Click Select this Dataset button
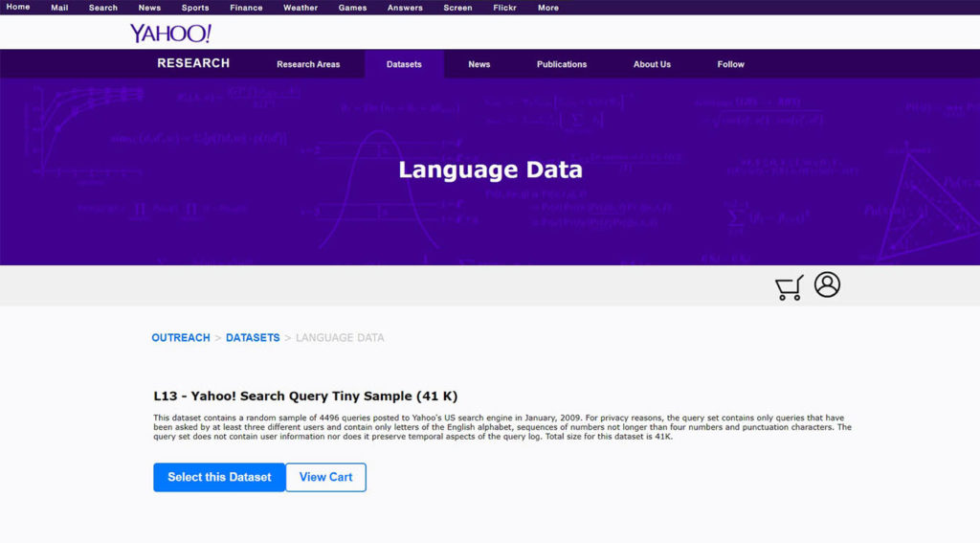 [x=219, y=477]
